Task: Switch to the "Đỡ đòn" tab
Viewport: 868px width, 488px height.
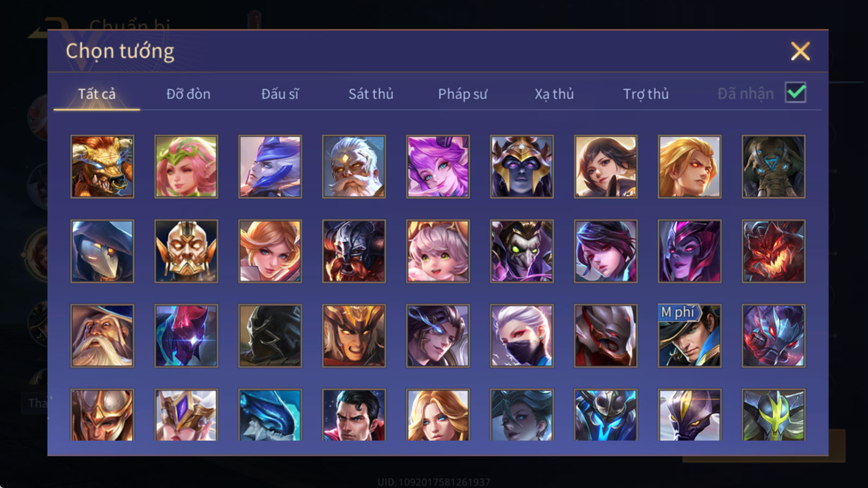Action: pyautogui.click(x=188, y=94)
